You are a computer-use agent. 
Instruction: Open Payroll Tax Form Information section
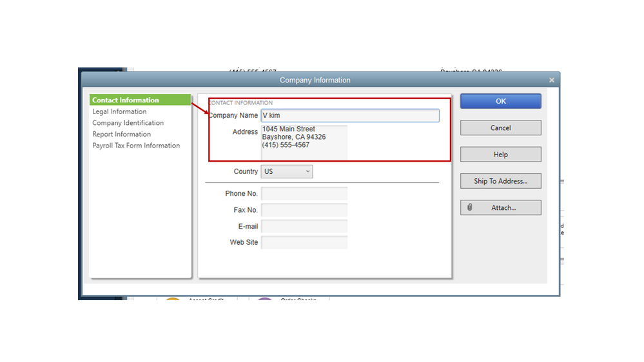coord(136,146)
